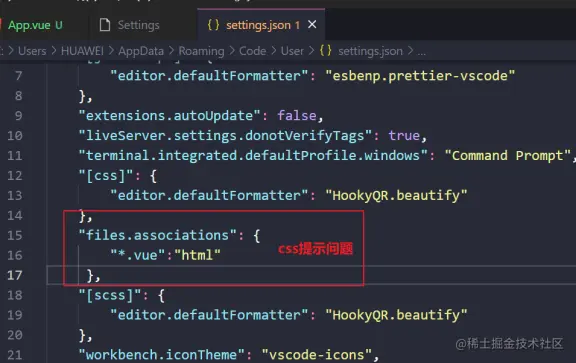
Task: Click the "workbench.iconTheme" key
Action: [162, 355]
